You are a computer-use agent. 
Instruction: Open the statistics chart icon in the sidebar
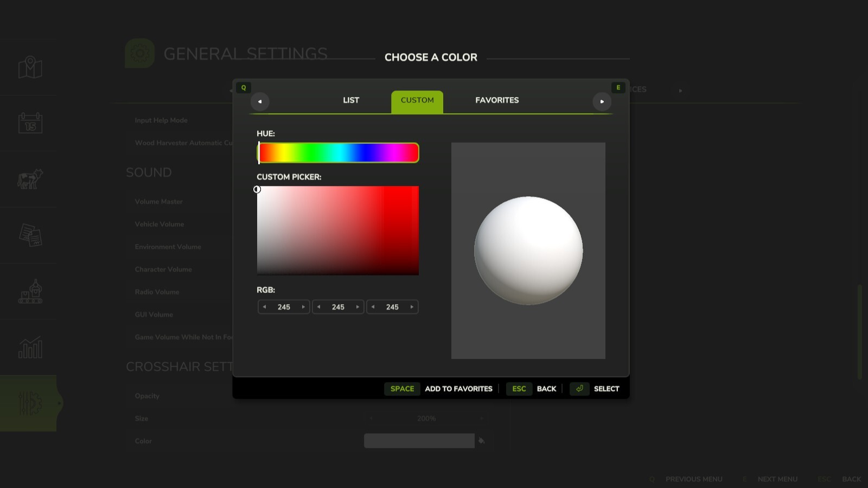(29, 348)
